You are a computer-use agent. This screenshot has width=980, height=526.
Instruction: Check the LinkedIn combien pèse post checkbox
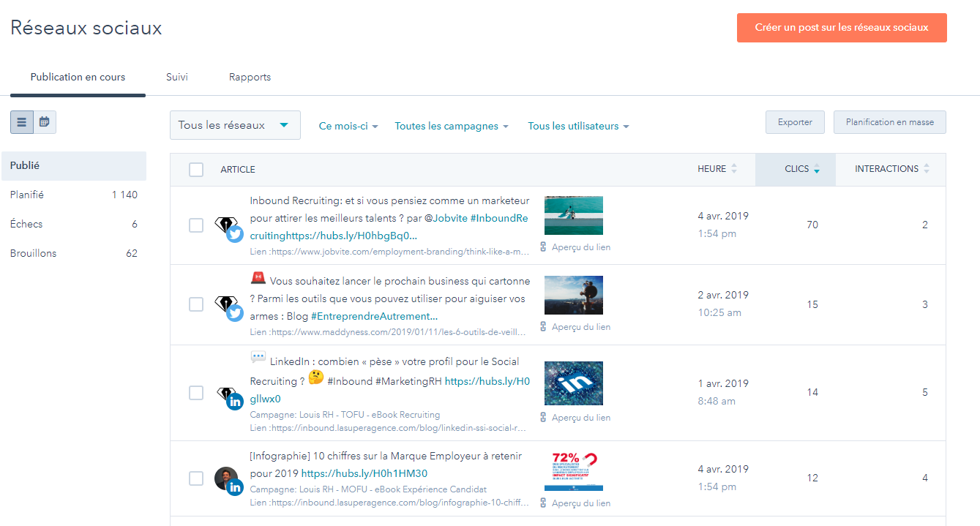pos(196,393)
